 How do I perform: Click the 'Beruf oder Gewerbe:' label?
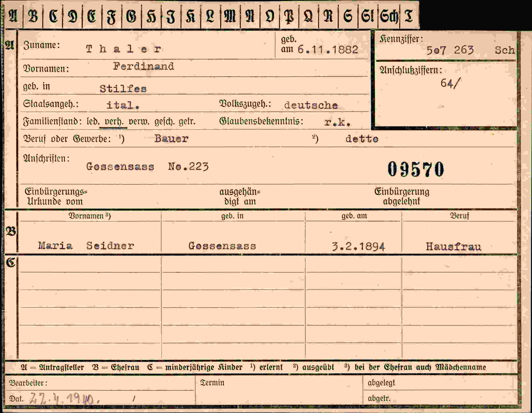click(67, 139)
